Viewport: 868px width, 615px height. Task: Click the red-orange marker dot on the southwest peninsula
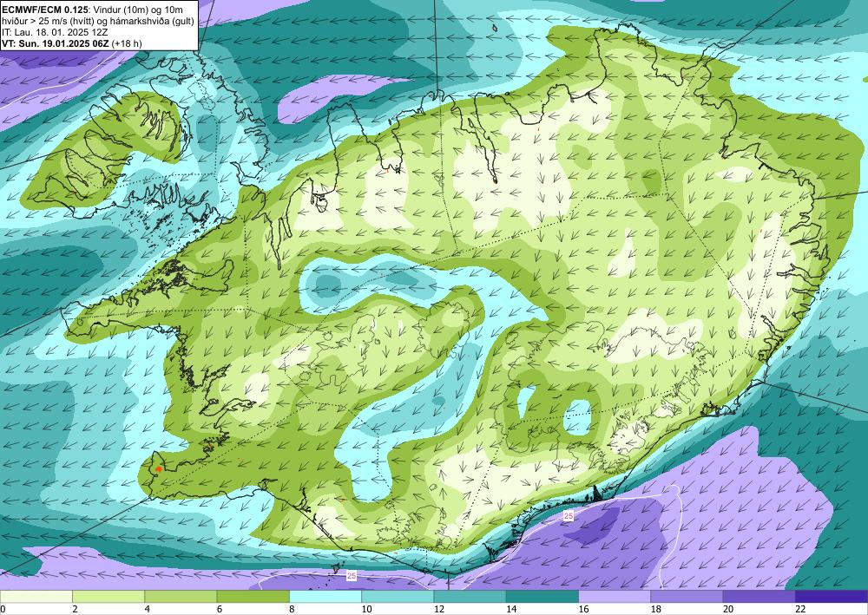(x=159, y=469)
